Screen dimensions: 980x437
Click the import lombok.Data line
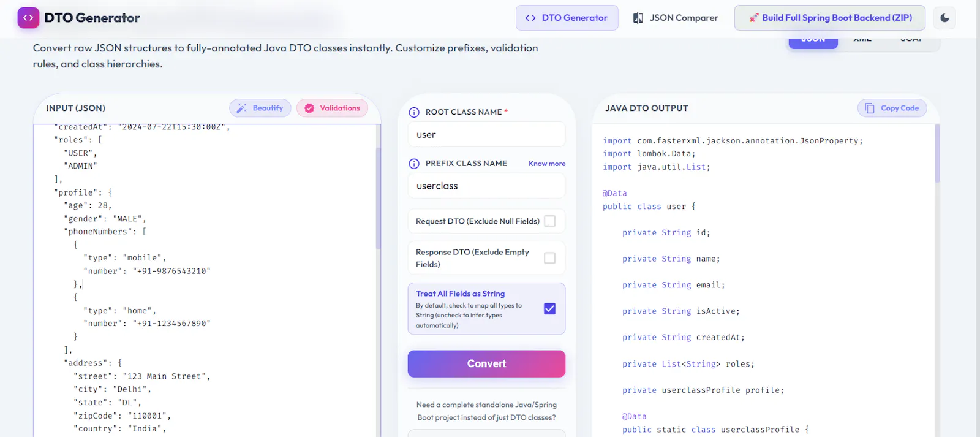(649, 154)
